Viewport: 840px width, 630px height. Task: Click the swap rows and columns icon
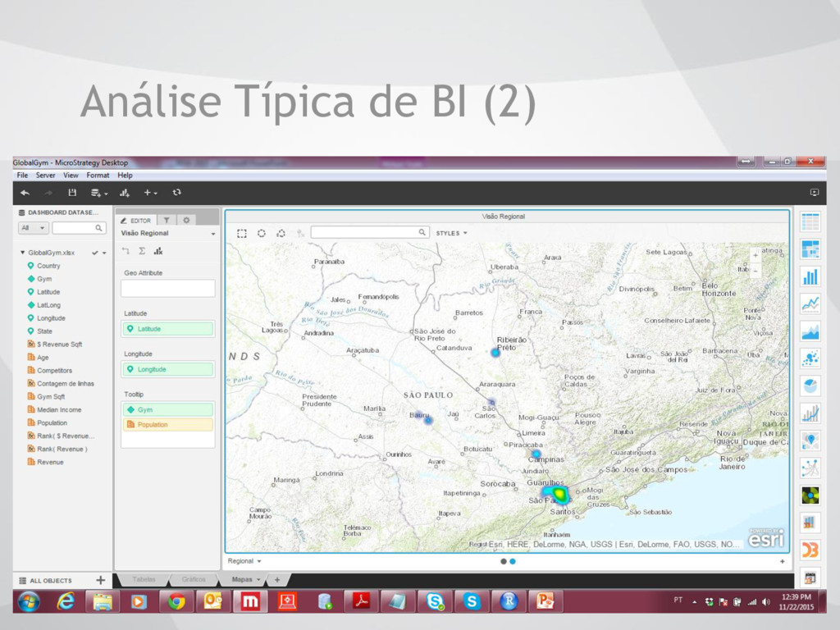(x=126, y=251)
